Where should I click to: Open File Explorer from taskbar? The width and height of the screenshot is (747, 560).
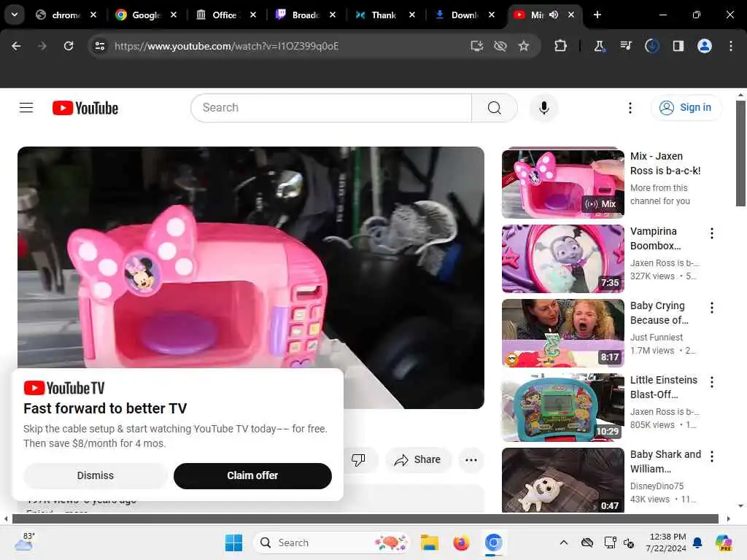coord(429,542)
